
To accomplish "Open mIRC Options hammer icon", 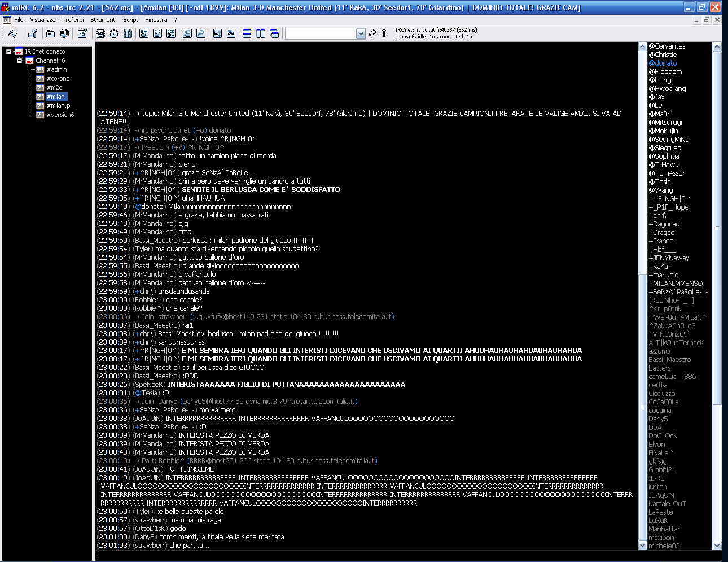I will [33, 34].
